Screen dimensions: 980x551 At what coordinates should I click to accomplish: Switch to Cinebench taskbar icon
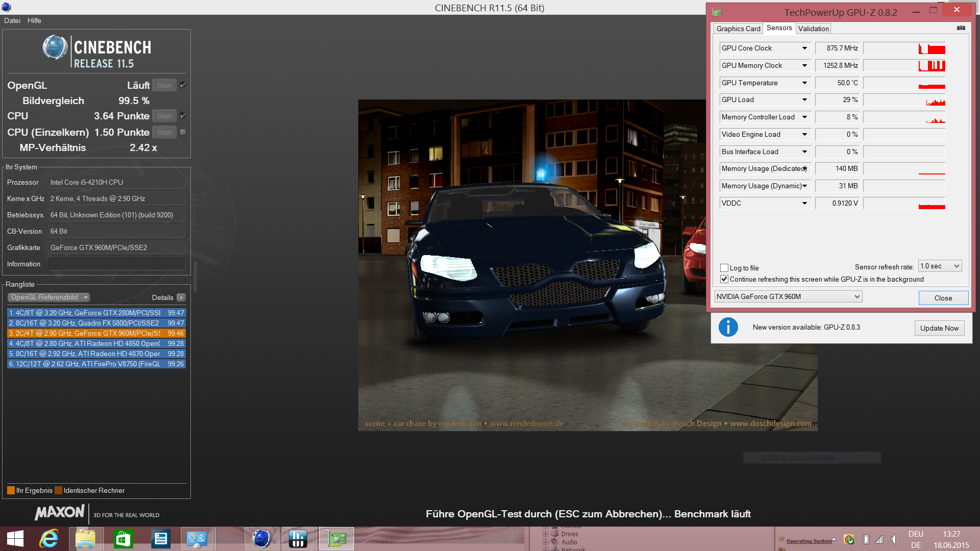(262, 539)
